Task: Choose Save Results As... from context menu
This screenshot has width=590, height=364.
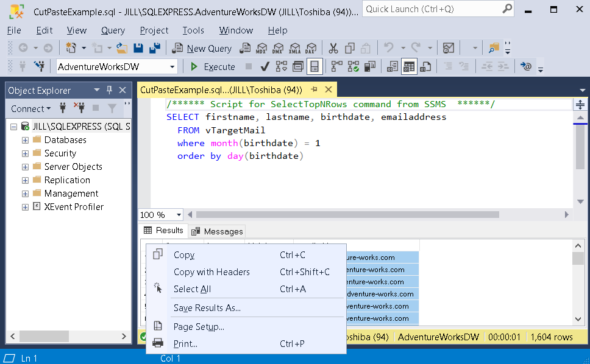Action: (246, 308)
